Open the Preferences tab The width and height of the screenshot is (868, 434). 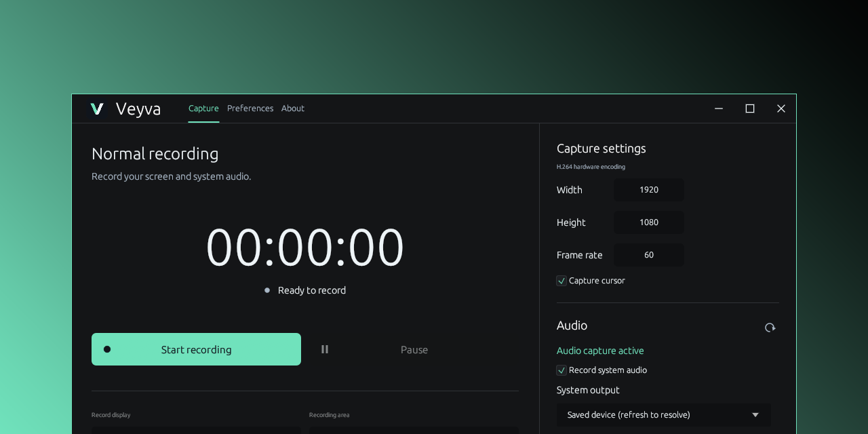click(x=250, y=108)
